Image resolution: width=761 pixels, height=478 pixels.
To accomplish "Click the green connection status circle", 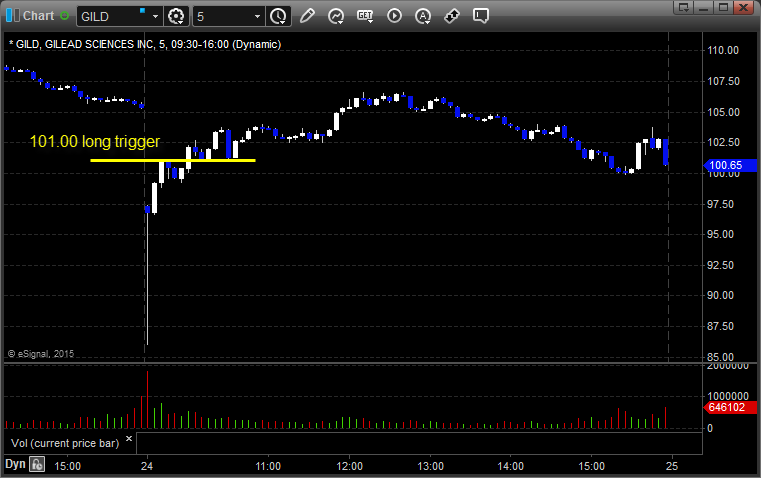I will pos(64,16).
